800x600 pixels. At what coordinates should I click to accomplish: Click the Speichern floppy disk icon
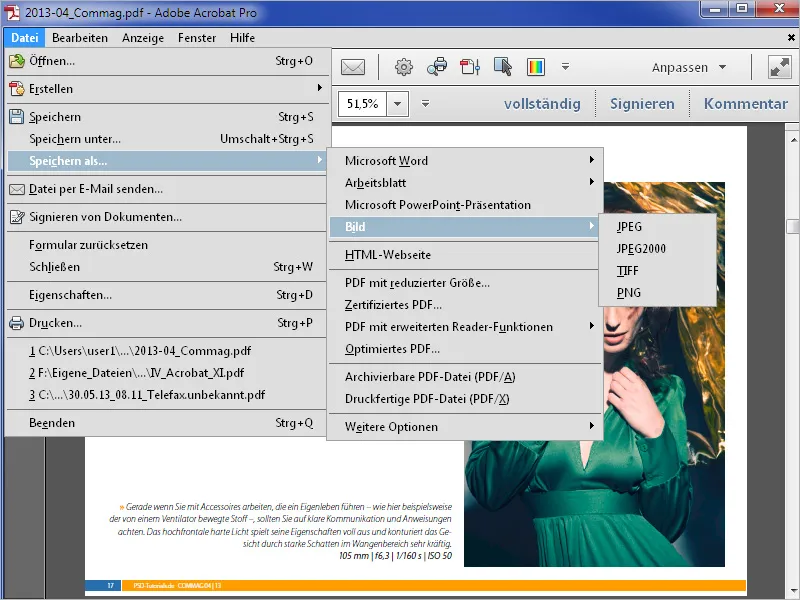(17, 117)
